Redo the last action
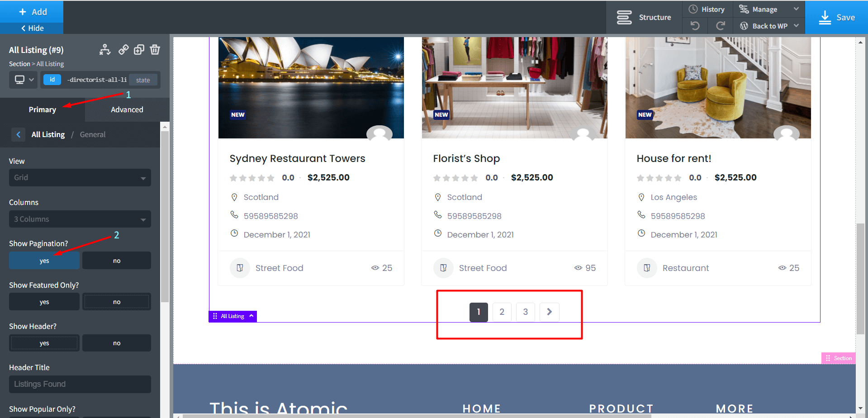This screenshot has width=868, height=418. click(720, 26)
